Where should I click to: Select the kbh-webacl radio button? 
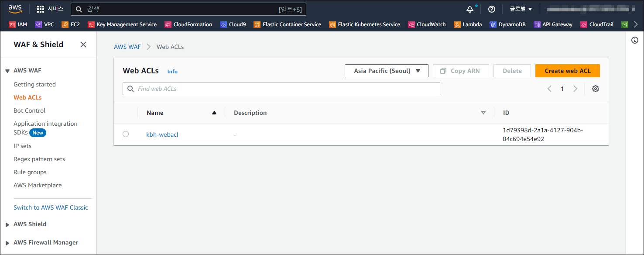[126, 134]
